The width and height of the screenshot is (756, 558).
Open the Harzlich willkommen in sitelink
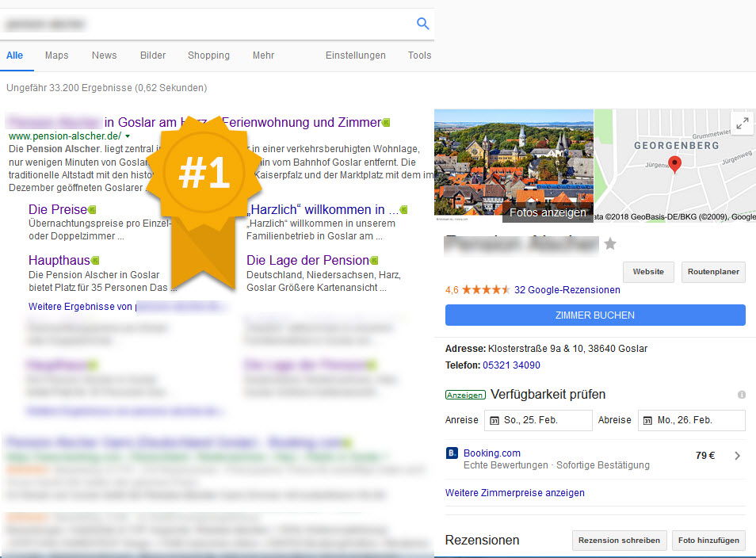323,210
